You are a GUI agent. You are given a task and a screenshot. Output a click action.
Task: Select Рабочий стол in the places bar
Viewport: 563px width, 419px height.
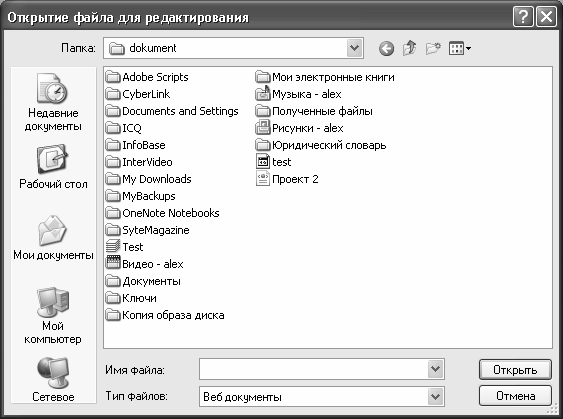pyautogui.click(x=53, y=167)
